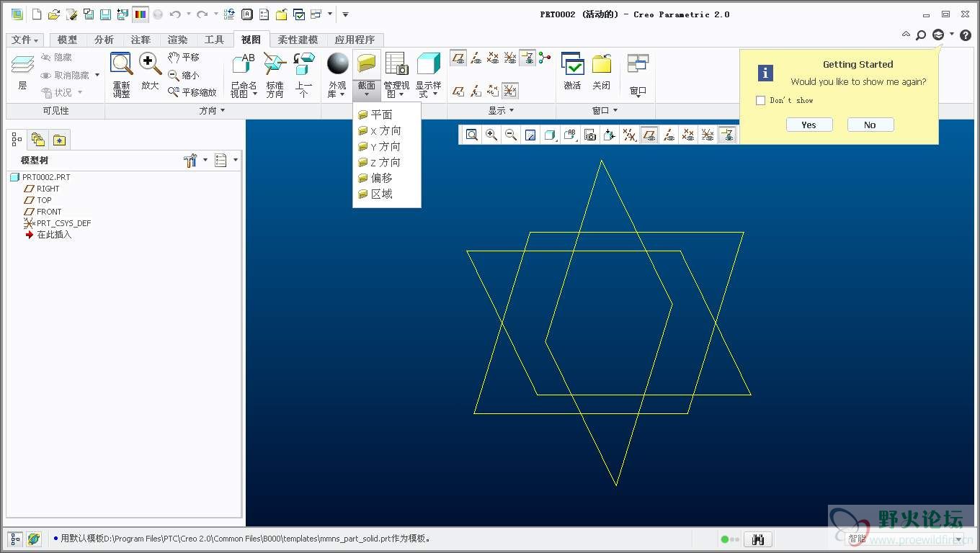Toggle coordinate system display in ribbon

coord(510,58)
